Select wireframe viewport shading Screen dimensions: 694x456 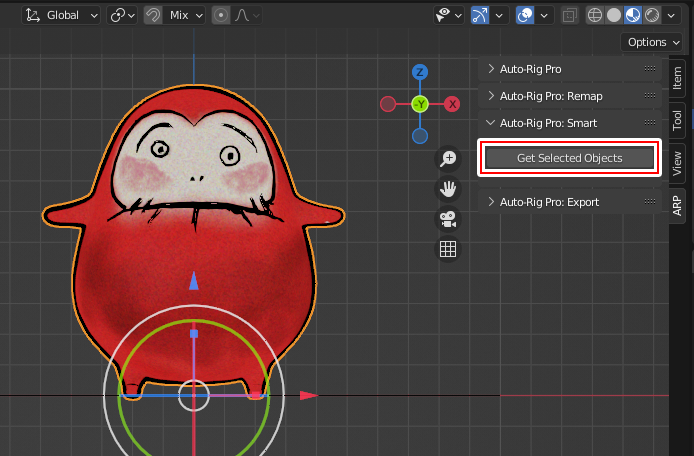click(596, 15)
